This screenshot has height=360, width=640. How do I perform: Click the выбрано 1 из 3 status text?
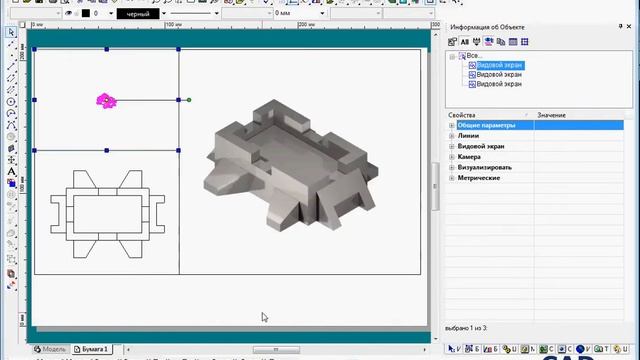(x=466, y=328)
